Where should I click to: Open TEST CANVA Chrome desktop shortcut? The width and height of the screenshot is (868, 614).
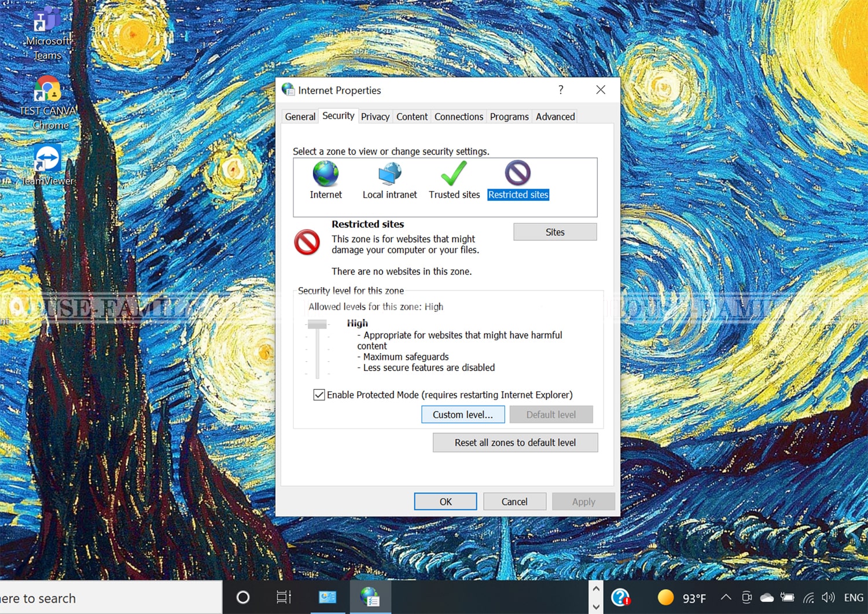(x=48, y=102)
